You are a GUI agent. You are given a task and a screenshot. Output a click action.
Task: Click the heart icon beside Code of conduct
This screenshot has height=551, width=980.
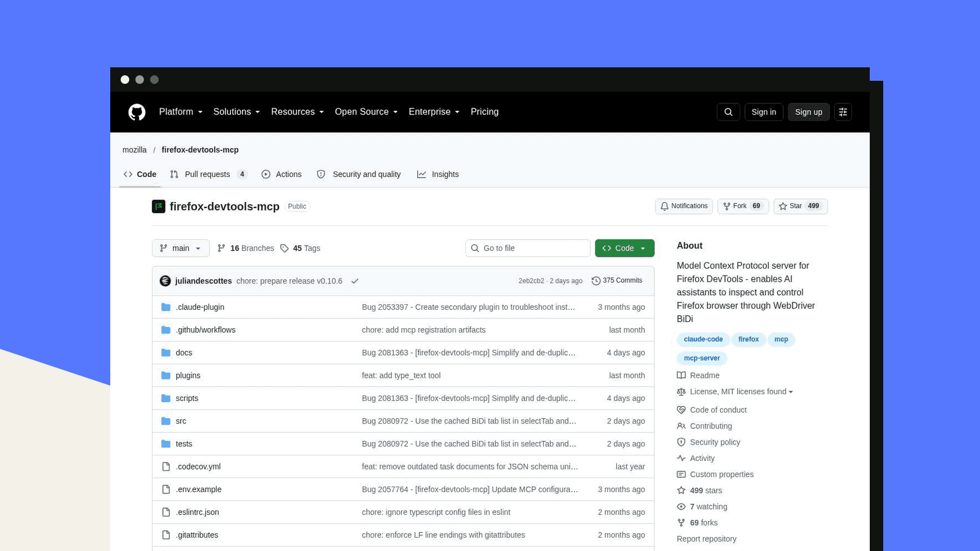click(681, 410)
